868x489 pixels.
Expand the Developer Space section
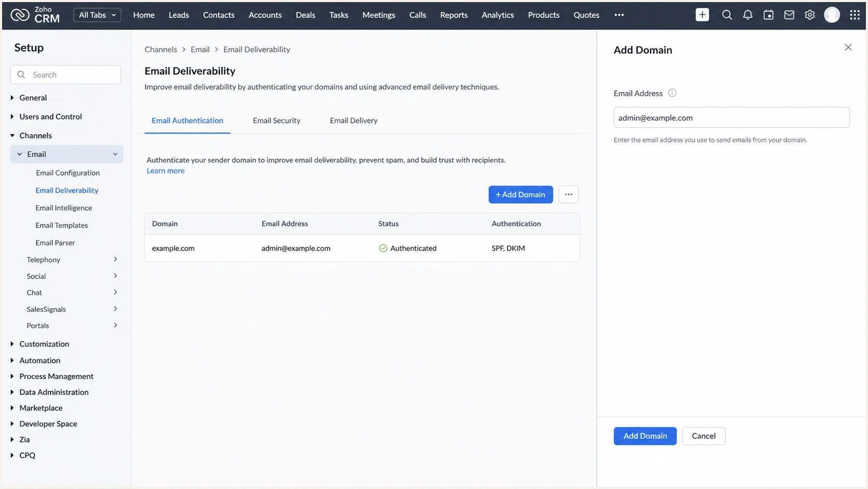tap(12, 424)
